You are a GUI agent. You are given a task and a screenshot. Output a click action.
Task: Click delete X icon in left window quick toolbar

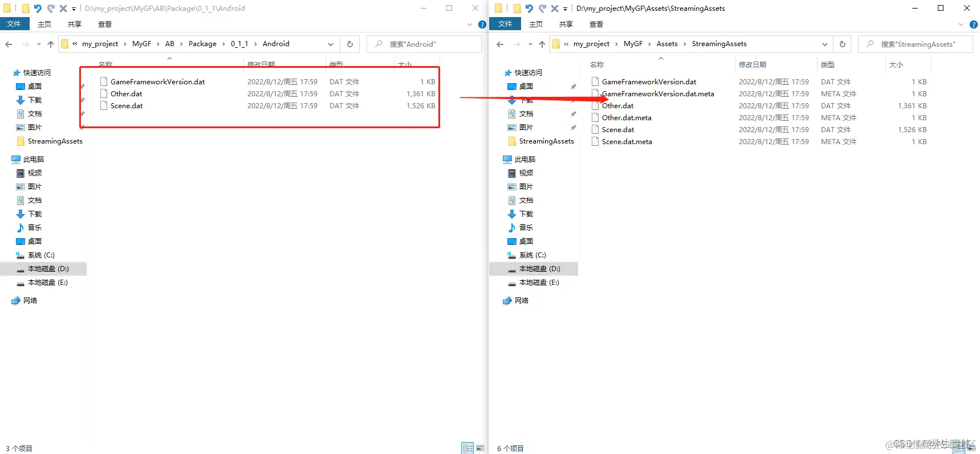tap(63, 9)
